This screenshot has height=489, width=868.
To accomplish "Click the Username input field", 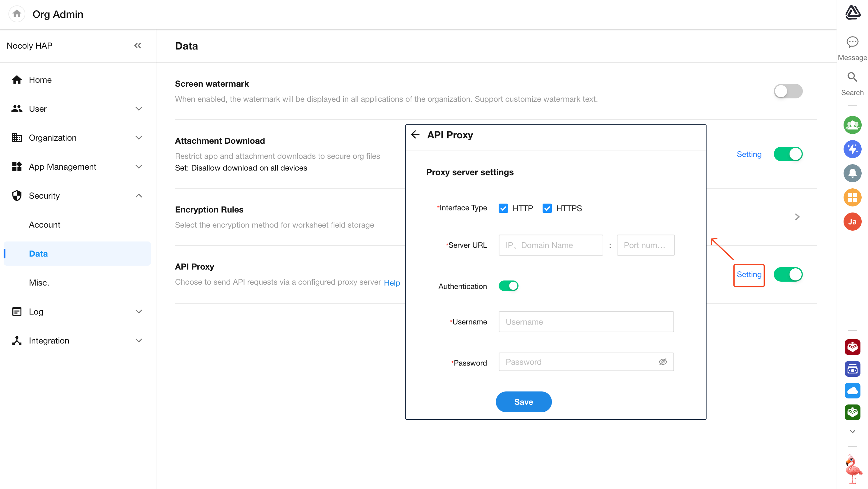I will pos(586,322).
